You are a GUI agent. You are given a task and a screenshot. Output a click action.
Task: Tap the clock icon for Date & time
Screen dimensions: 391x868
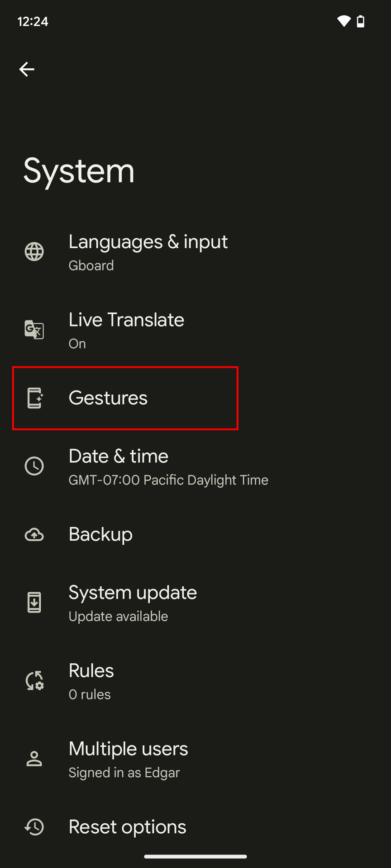coord(34,466)
